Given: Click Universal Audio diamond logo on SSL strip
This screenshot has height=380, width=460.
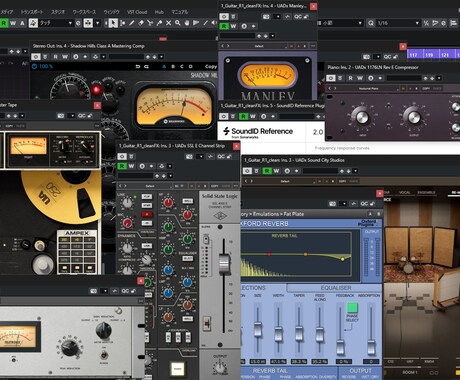Looking at the screenshot, I should 219,216.
